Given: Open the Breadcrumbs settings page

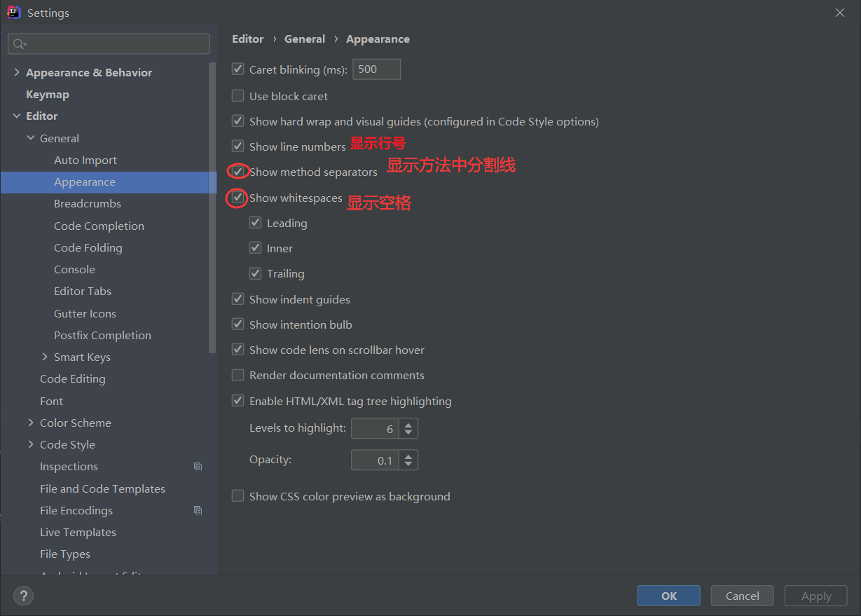Looking at the screenshot, I should click(x=88, y=204).
